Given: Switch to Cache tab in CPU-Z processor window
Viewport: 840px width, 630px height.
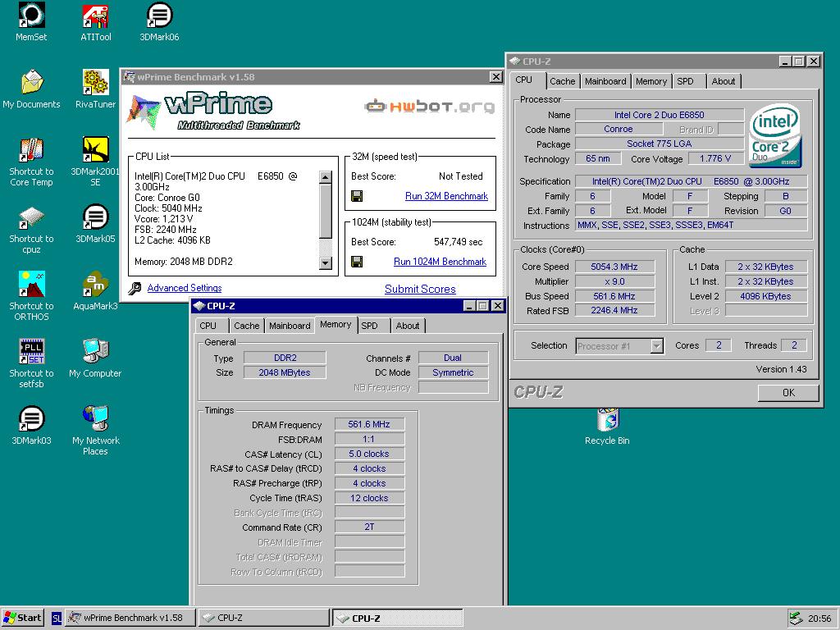Looking at the screenshot, I should (562, 81).
